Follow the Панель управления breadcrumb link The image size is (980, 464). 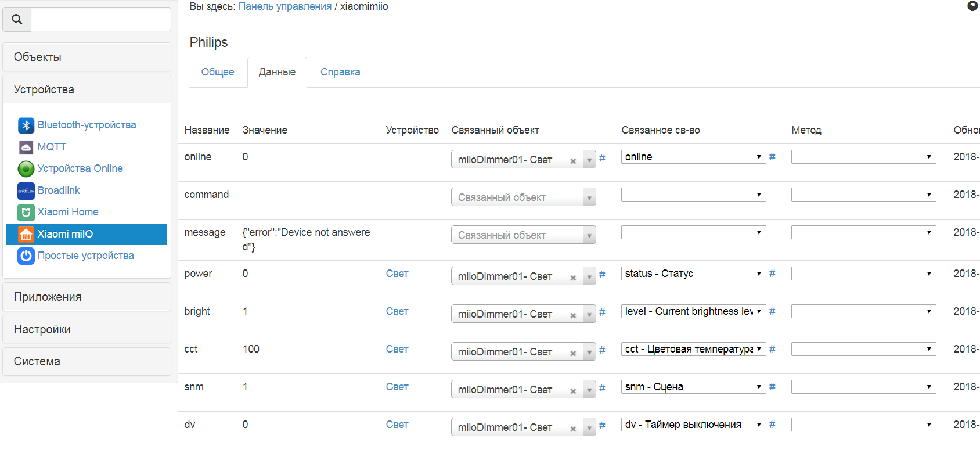click(x=284, y=6)
